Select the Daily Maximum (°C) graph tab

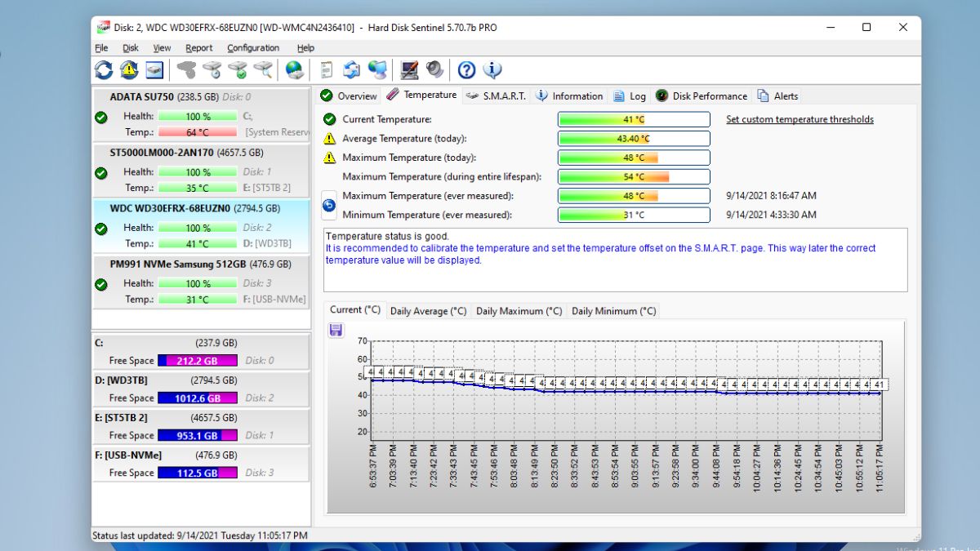pyautogui.click(x=519, y=311)
